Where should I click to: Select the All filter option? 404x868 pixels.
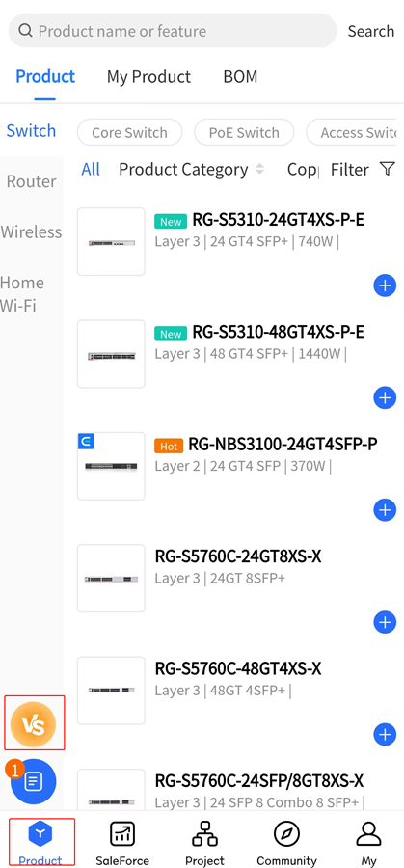click(x=91, y=169)
